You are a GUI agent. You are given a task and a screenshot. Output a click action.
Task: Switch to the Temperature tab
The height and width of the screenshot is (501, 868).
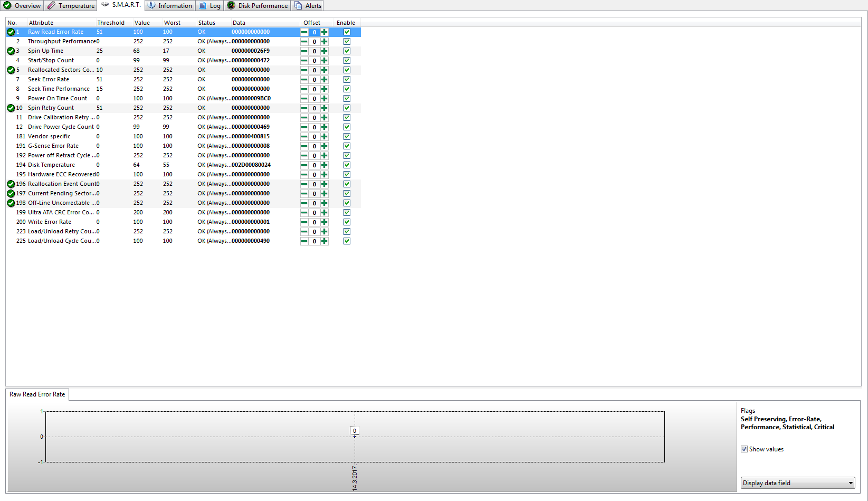[71, 6]
